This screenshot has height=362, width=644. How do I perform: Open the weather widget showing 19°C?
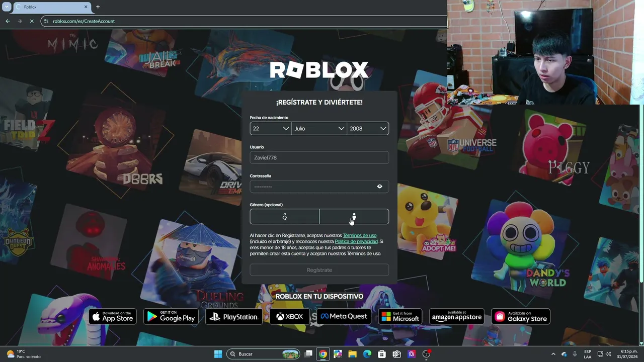pyautogui.click(x=23, y=354)
